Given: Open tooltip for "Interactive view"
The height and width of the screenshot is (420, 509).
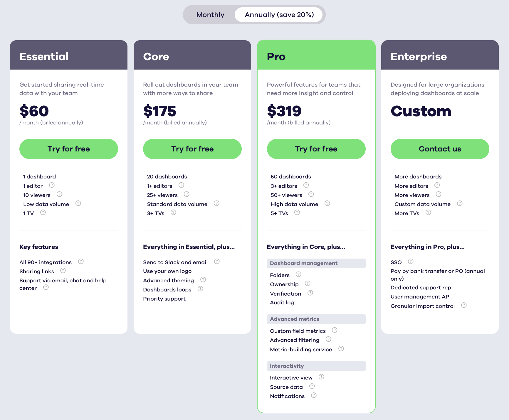Looking at the screenshot, I should (x=321, y=377).
